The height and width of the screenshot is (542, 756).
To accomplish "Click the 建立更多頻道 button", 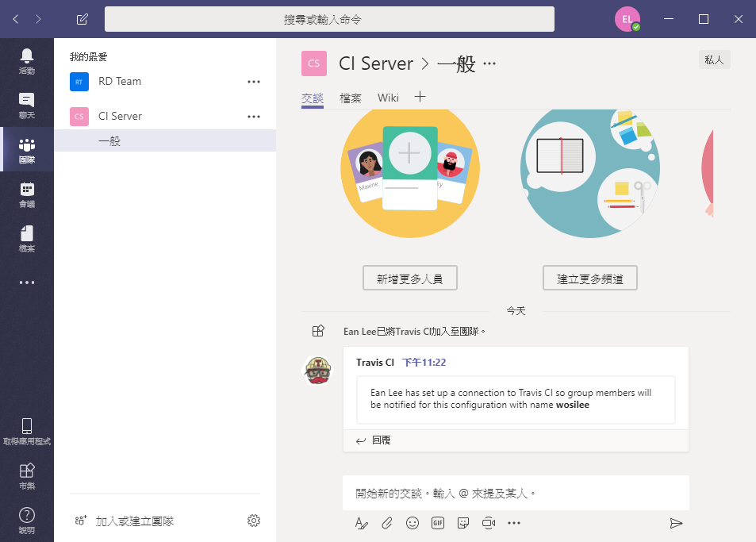I will (x=590, y=279).
